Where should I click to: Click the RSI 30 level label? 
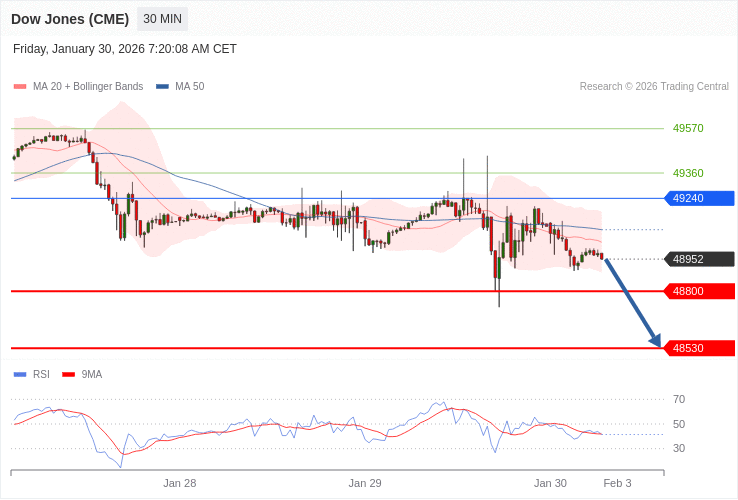coord(679,448)
